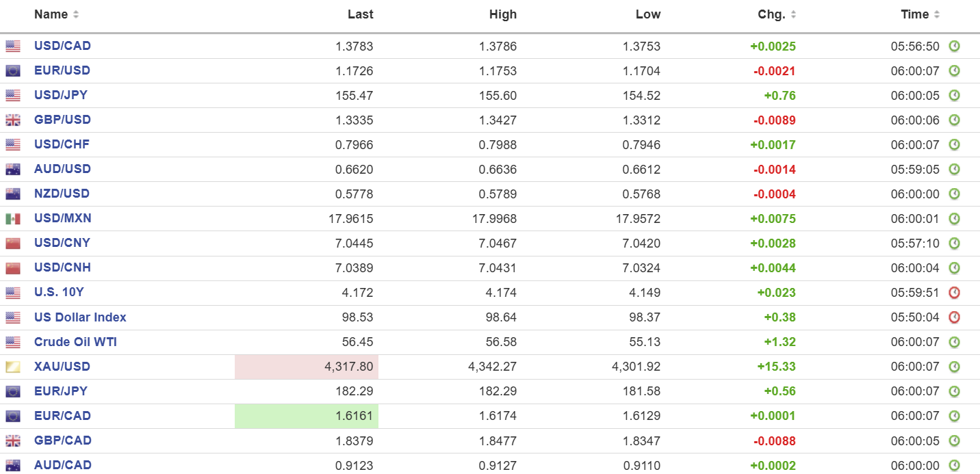Click red clock icon in US Dollar Index row
This screenshot has width=980, height=474.
click(x=954, y=317)
